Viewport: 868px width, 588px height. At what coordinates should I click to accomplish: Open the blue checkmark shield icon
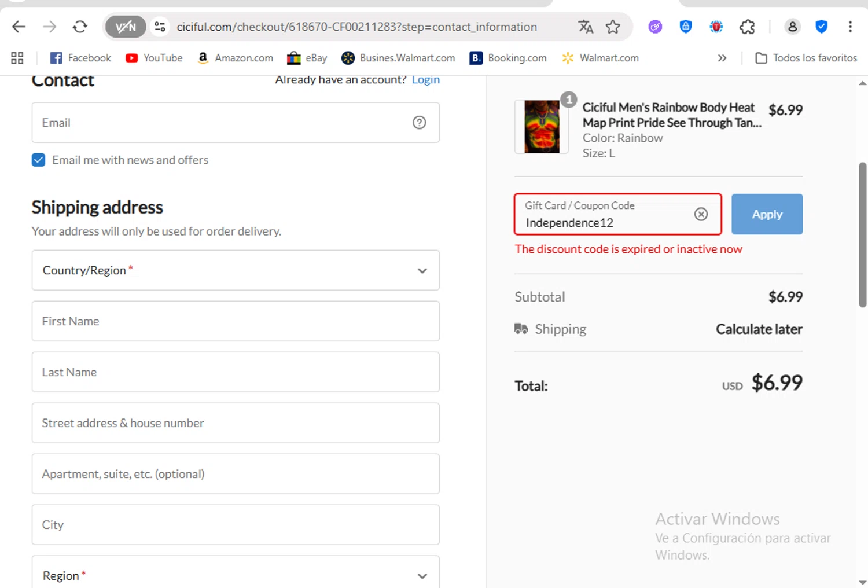821,27
